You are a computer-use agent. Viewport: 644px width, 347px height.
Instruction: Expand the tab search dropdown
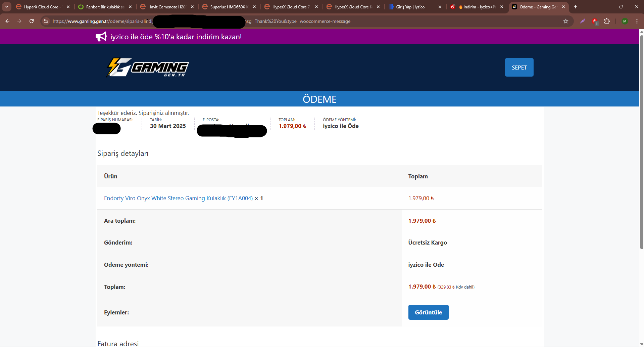(x=7, y=7)
